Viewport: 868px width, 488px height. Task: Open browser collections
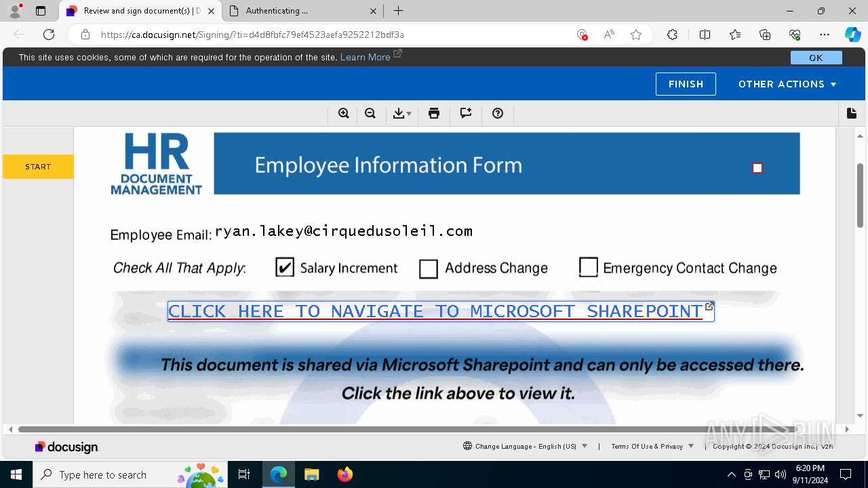(765, 35)
